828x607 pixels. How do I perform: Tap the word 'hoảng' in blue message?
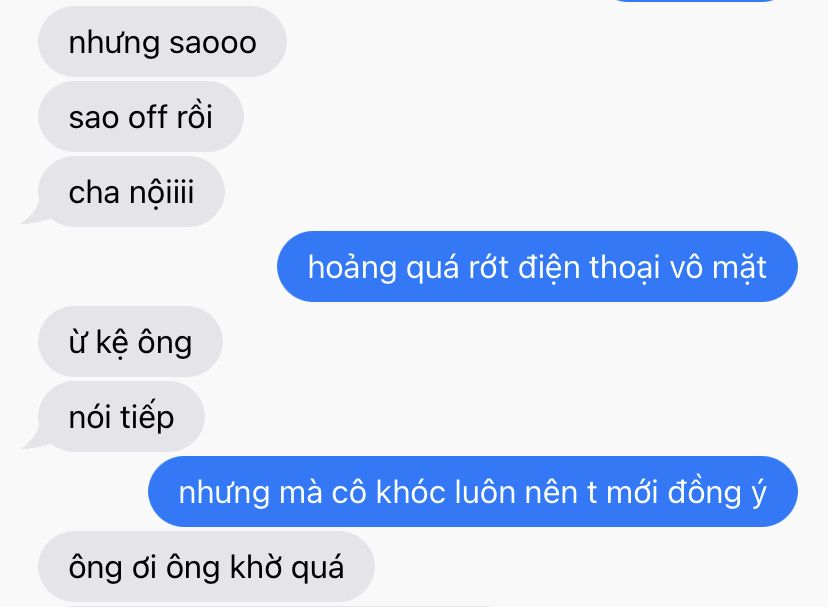(352, 267)
